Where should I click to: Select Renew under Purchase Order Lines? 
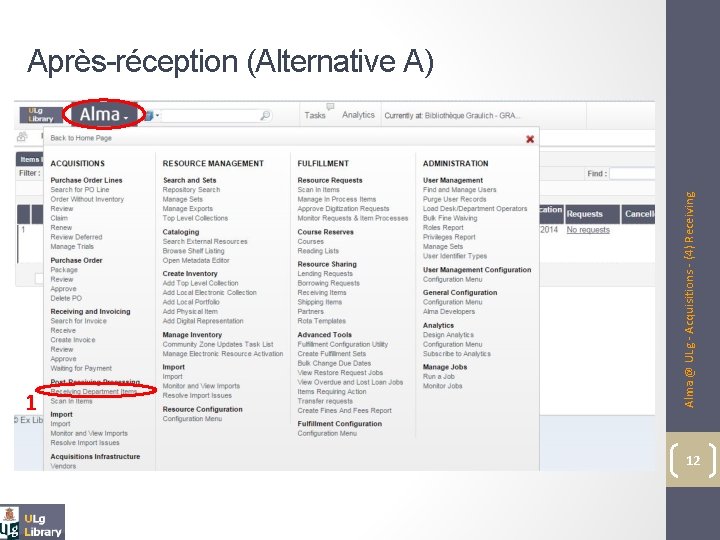coord(61,228)
